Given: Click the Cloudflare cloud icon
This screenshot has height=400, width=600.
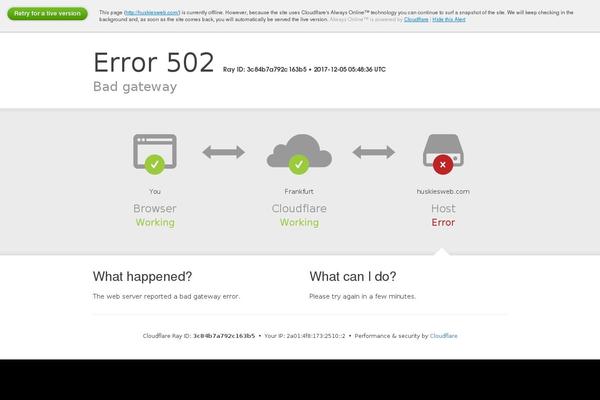Looking at the screenshot, I should pos(299,151).
